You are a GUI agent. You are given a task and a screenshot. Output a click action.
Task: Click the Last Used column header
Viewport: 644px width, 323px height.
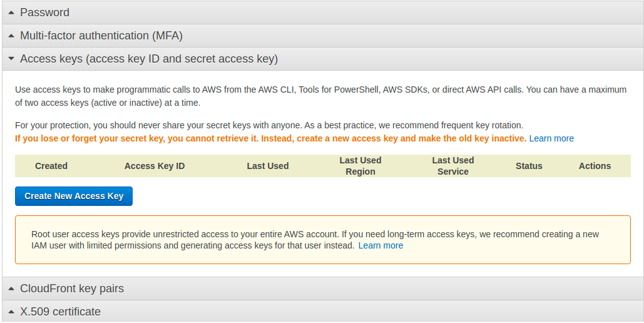[268, 166]
